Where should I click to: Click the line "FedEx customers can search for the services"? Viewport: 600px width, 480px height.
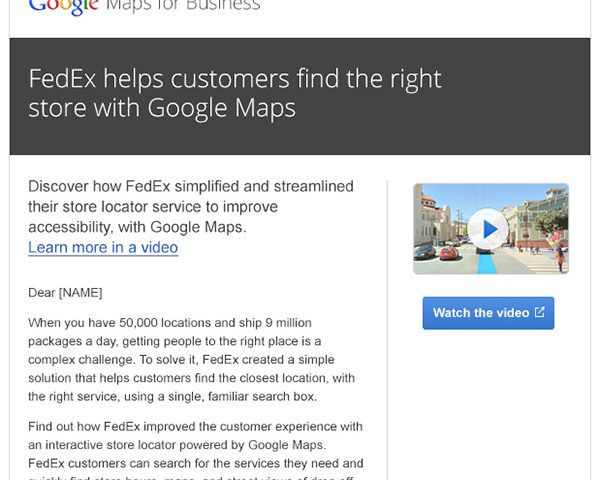196,463
